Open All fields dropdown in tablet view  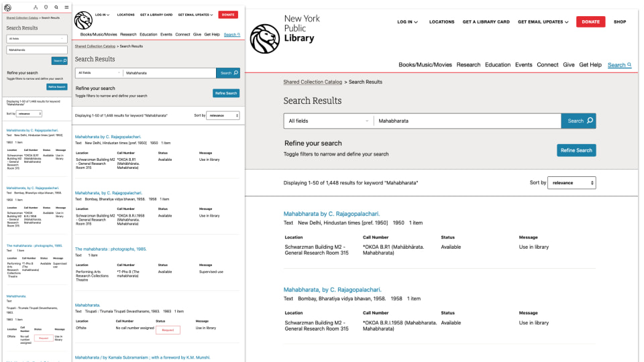pos(99,72)
